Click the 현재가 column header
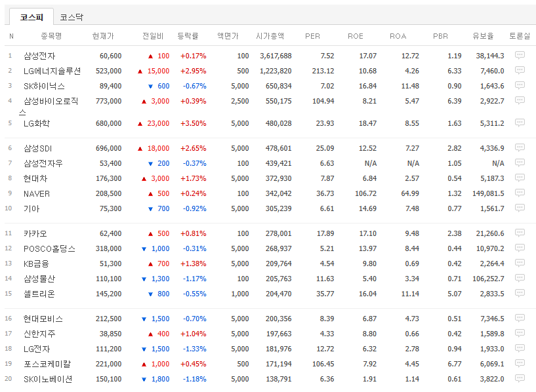 pos(103,36)
